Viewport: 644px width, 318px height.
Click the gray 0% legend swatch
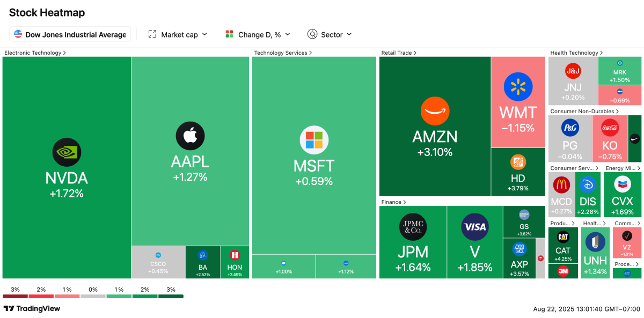[93, 296]
